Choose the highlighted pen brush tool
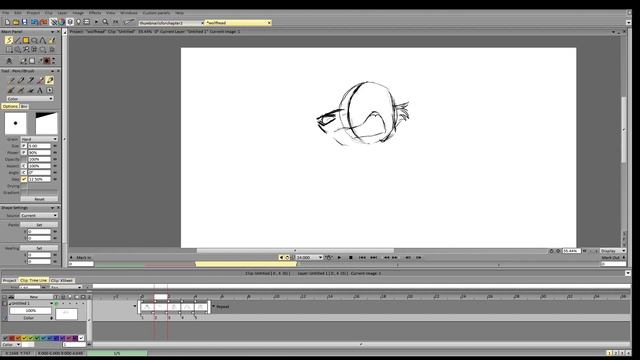The height and width of the screenshot is (360, 640). click(50, 80)
